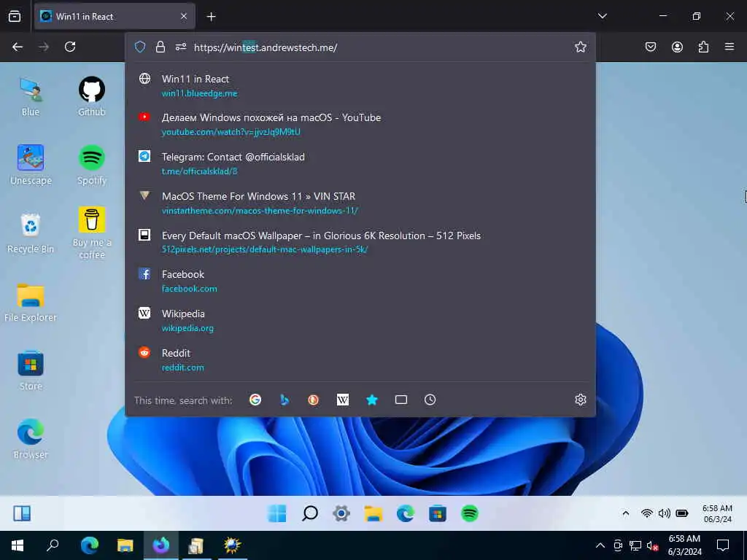
Task: Open Settings gear in Win11 React taskbar
Action: [x=341, y=513]
